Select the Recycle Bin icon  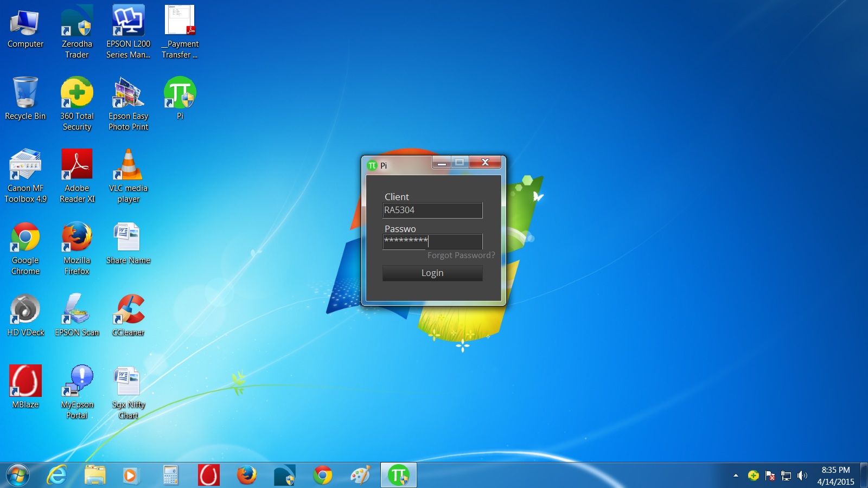point(25,99)
